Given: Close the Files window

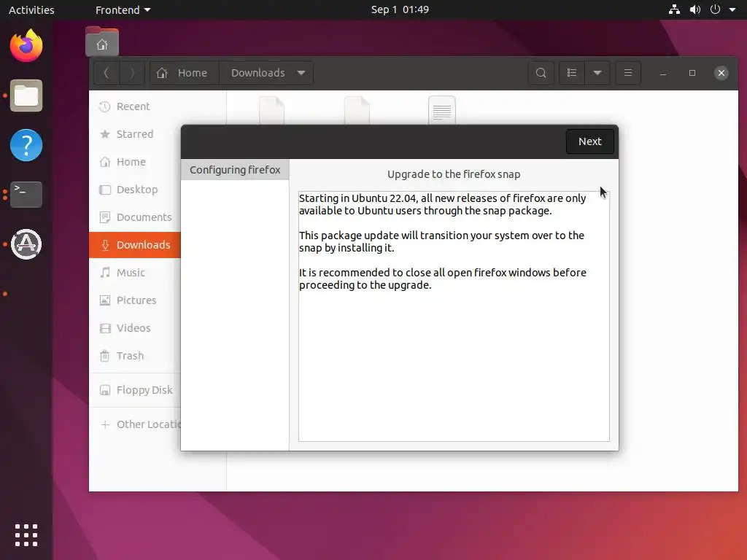Looking at the screenshot, I should [721, 73].
